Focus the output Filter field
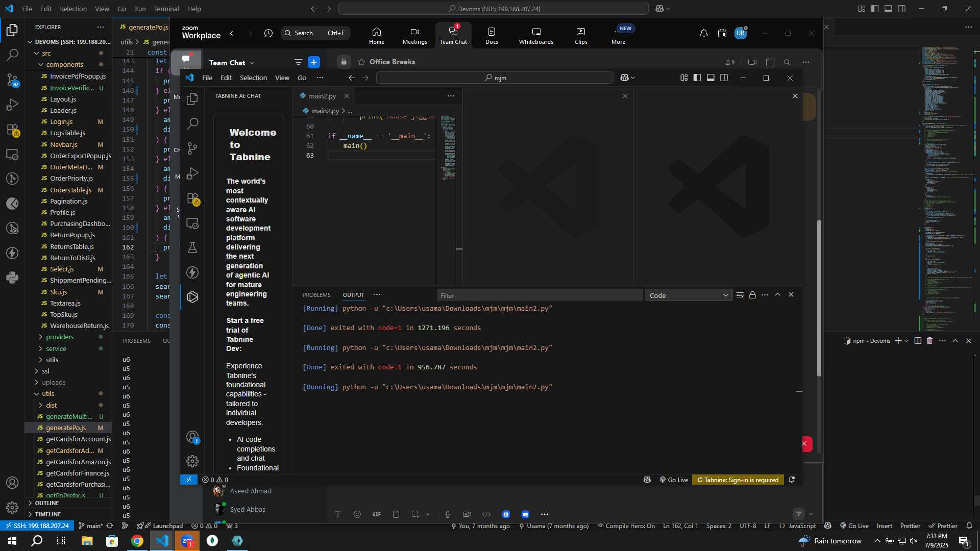This screenshot has width=980, height=551. (x=540, y=295)
